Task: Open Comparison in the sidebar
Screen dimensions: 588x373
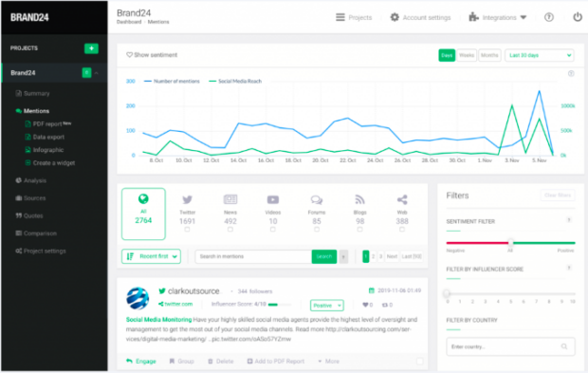Action: click(36, 233)
